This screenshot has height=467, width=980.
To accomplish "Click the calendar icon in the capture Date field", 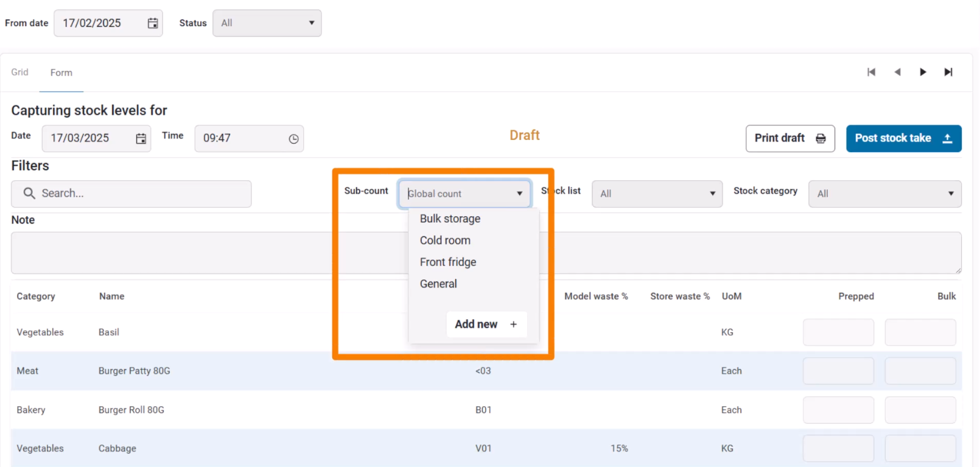I will 141,138.
